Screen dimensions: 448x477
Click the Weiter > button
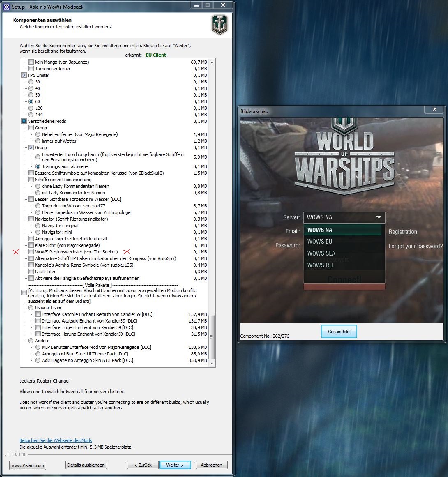(175, 465)
